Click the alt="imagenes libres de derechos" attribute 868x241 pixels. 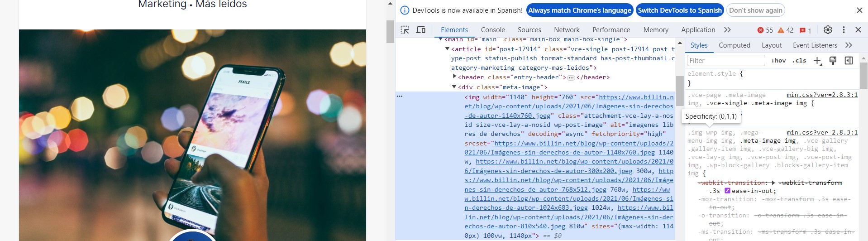[569, 130]
